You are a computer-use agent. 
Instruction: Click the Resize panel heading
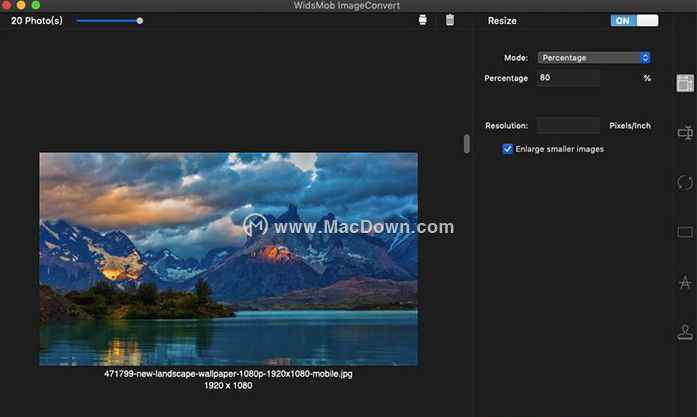pos(502,20)
